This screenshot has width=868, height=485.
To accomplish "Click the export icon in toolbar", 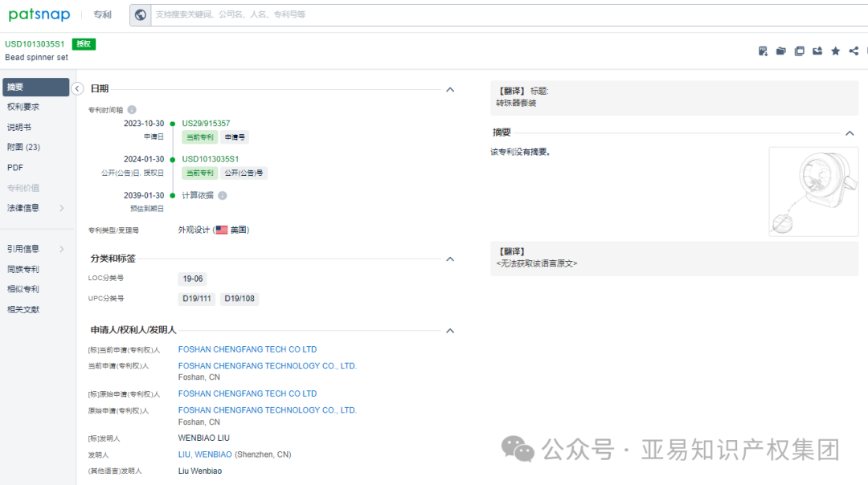I will (x=817, y=51).
